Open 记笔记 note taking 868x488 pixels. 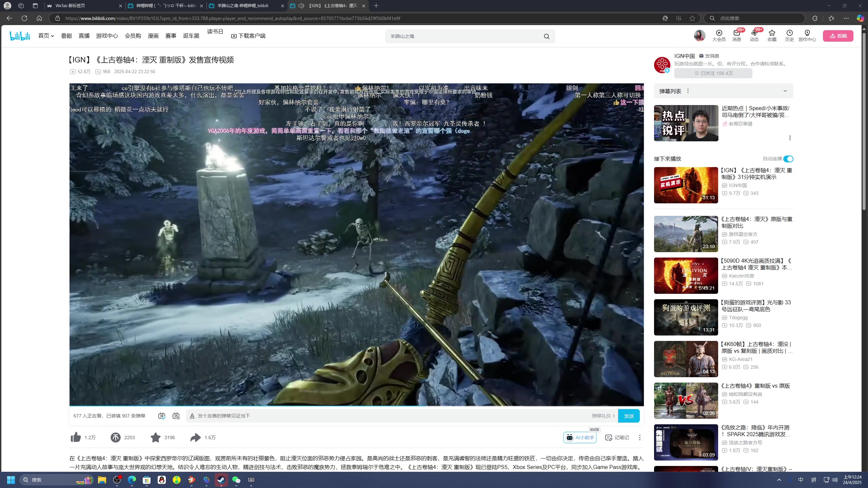pyautogui.click(x=617, y=438)
